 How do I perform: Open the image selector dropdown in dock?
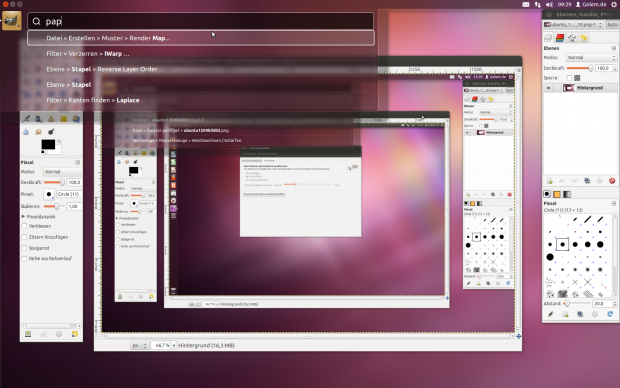[573, 25]
